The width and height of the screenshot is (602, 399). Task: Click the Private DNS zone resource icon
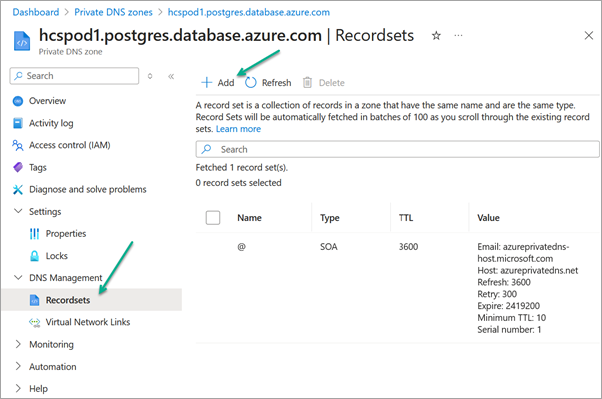click(22, 41)
